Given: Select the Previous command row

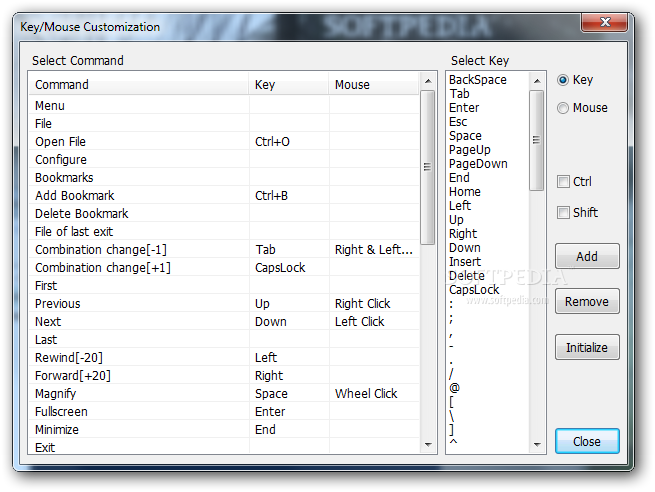Looking at the screenshot, I should coord(224,304).
